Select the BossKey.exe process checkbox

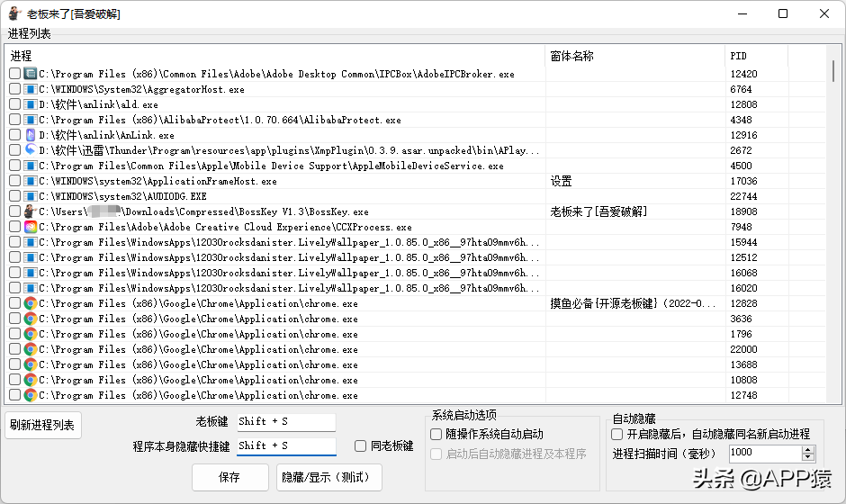[x=15, y=211]
